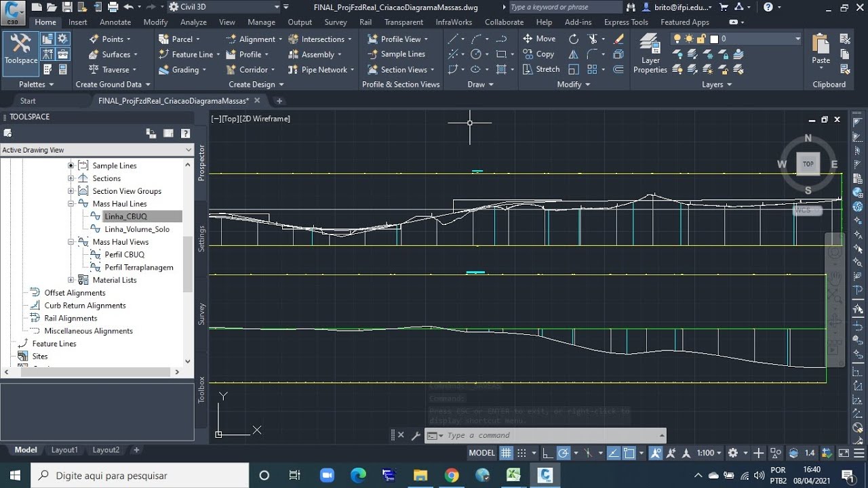Image resolution: width=868 pixels, height=488 pixels.
Task: Toggle layer 0 lock icon in layer dropdown
Action: tap(701, 39)
